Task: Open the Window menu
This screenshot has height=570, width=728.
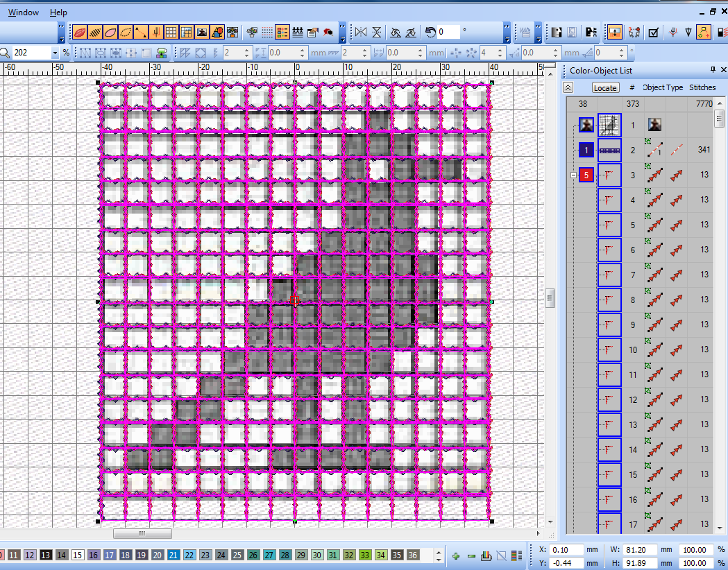Action: (x=23, y=12)
